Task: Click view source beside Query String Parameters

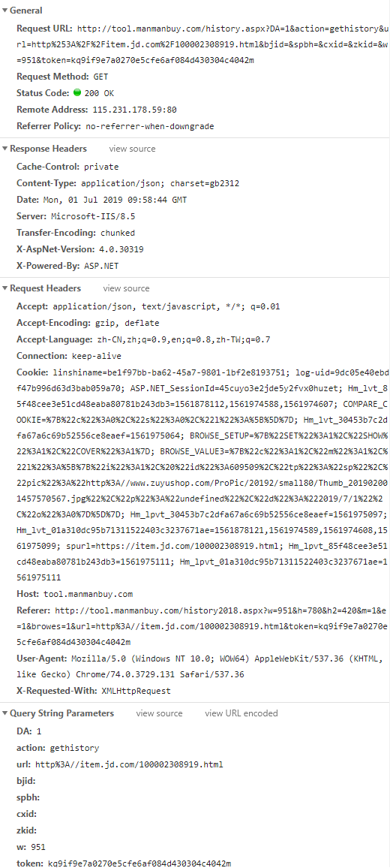Action: click(x=159, y=713)
